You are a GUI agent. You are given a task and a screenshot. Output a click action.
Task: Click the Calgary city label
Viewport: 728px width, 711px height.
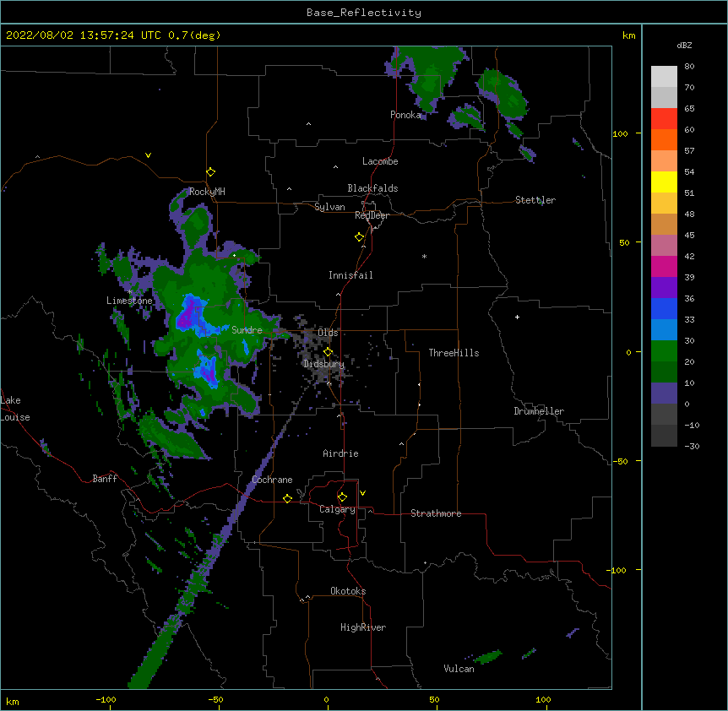coord(337,509)
